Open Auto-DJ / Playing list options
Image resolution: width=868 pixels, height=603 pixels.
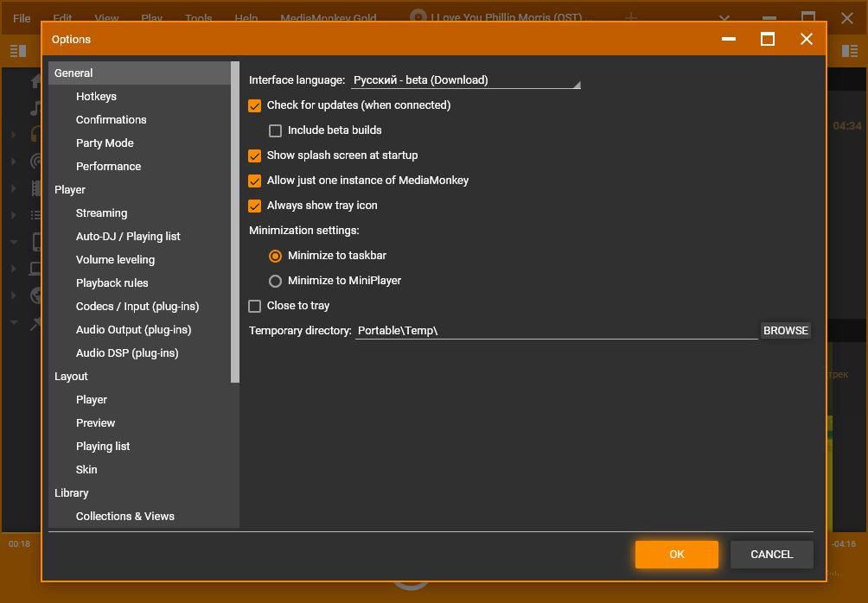click(x=139, y=236)
